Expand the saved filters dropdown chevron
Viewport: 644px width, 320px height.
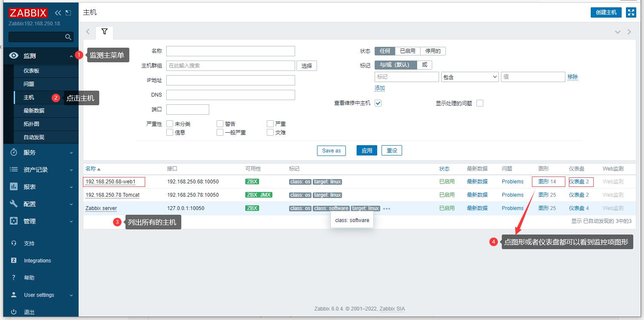(618, 32)
